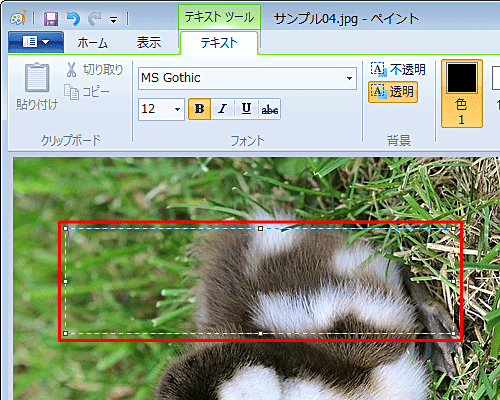This screenshot has height=400, width=500.
Task: Save the file with the floppy disk icon
Action: pyautogui.click(x=51, y=19)
